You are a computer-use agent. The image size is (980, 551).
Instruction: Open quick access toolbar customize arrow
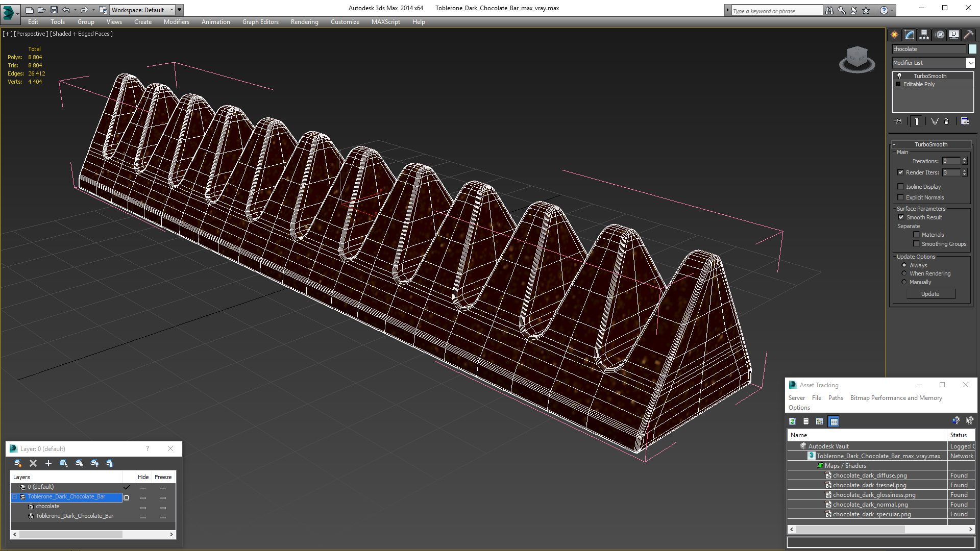[179, 10]
